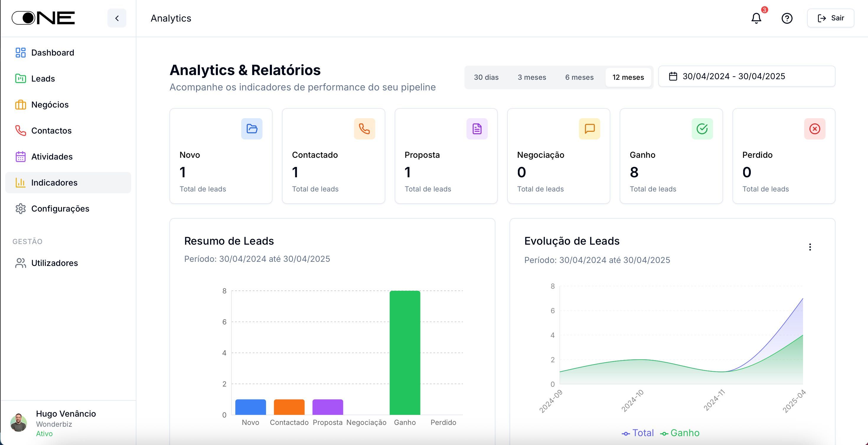Open Evolução de Leads three-dot menu
The image size is (868, 445).
pos(810,247)
